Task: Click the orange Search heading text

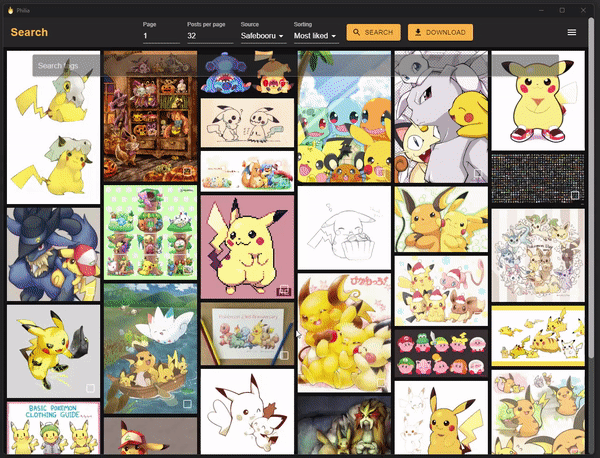Action: click(x=29, y=33)
